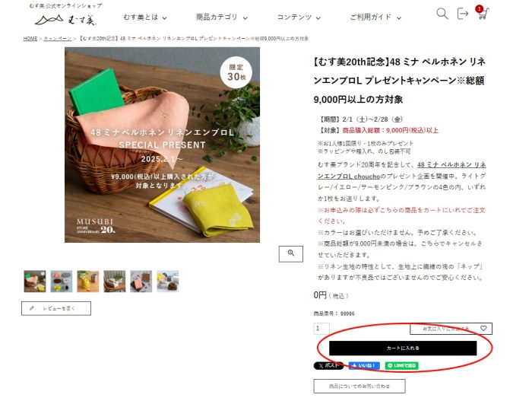Viewport: 532px width, 401px height.
Task: Click the login arrow icon in header
Action: 462,14
